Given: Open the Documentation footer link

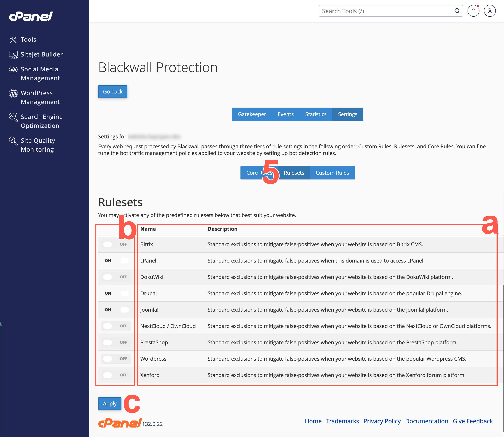Looking at the screenshot, I should (x=427, y=421).
